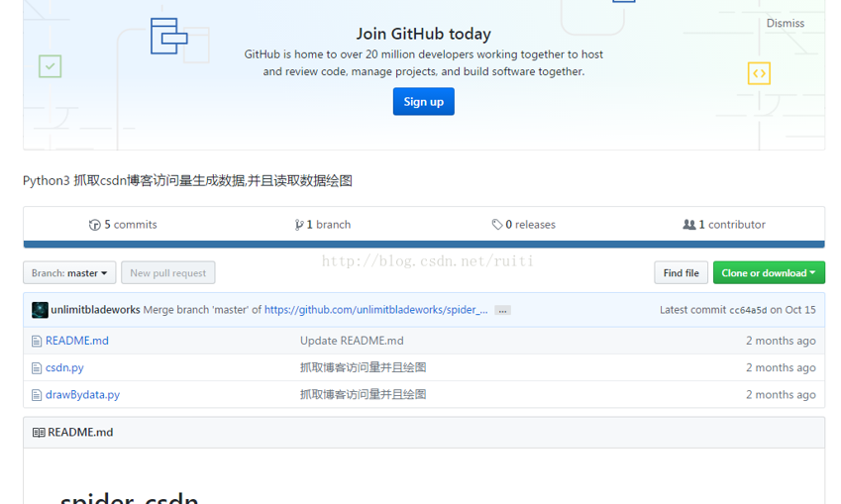841x504 pixels.
Task: Click the README book icon in header
Action: (39, 433)
